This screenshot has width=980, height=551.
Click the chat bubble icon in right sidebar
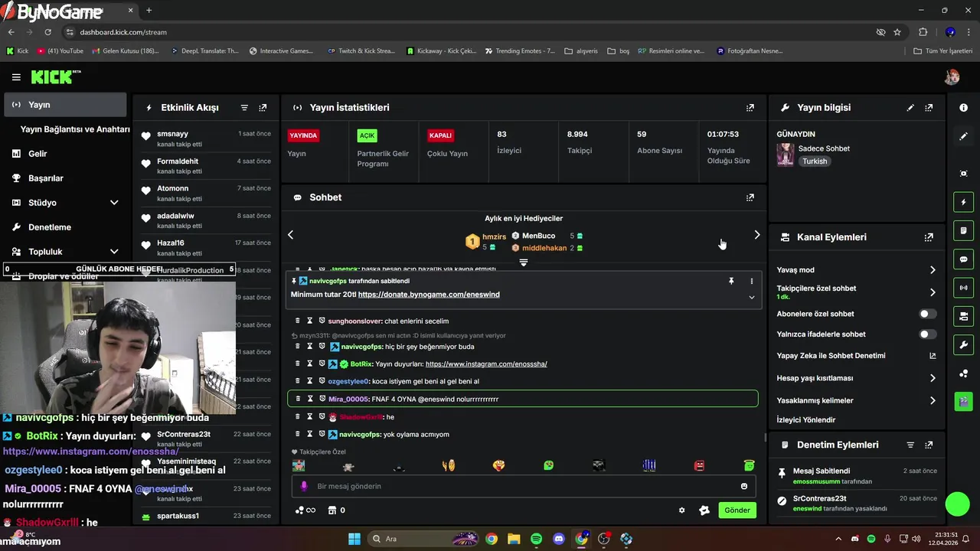click(x=964, y=259)
